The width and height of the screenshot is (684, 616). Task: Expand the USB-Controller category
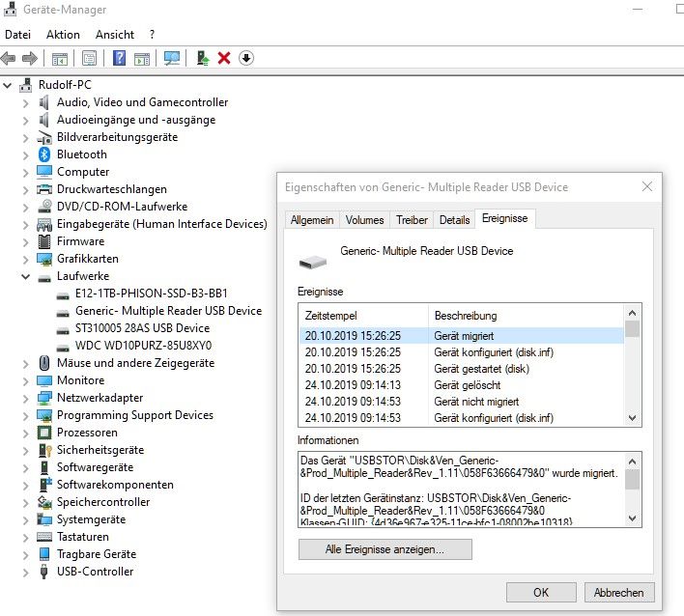tap(26, 572)
